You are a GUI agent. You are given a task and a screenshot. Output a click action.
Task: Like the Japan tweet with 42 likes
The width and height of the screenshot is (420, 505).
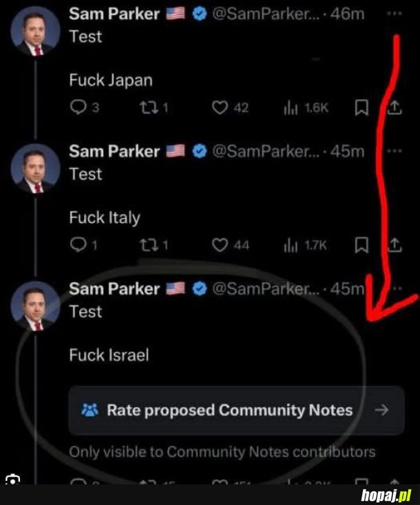point(219,107)
